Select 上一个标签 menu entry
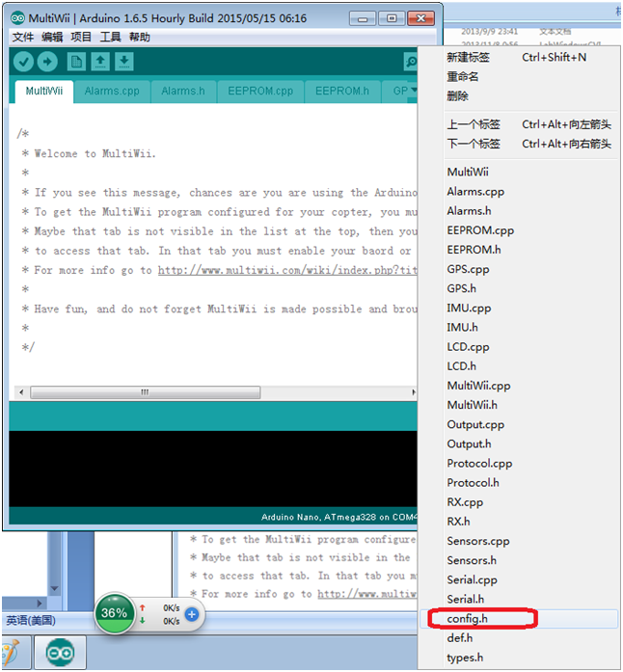Image resolution: width=623 pixels, height=672 pixels. (x=519, y=124)
